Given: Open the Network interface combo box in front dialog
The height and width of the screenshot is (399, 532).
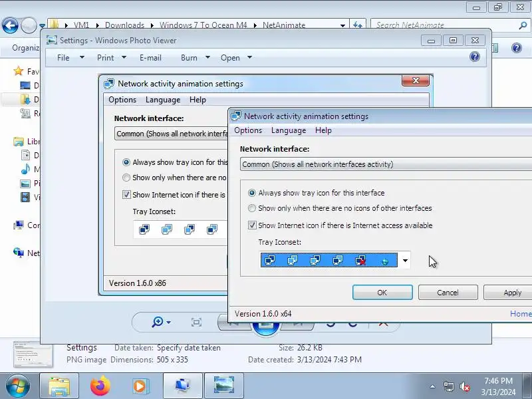Looking at the screenshot, I should point(386,164).
